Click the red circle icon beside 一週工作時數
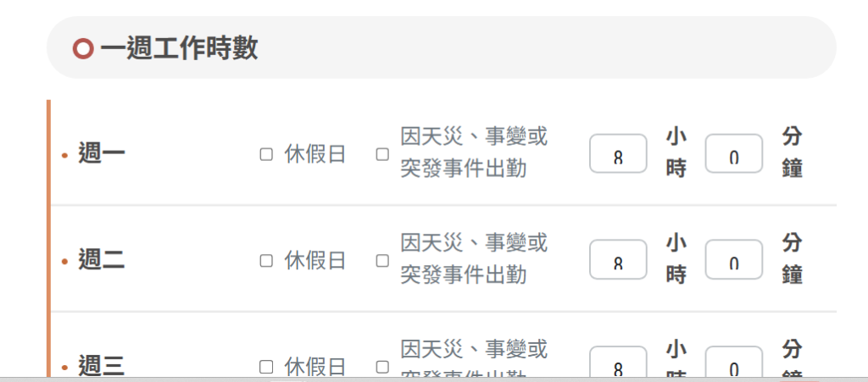868x382 pixels. (82, 49)
